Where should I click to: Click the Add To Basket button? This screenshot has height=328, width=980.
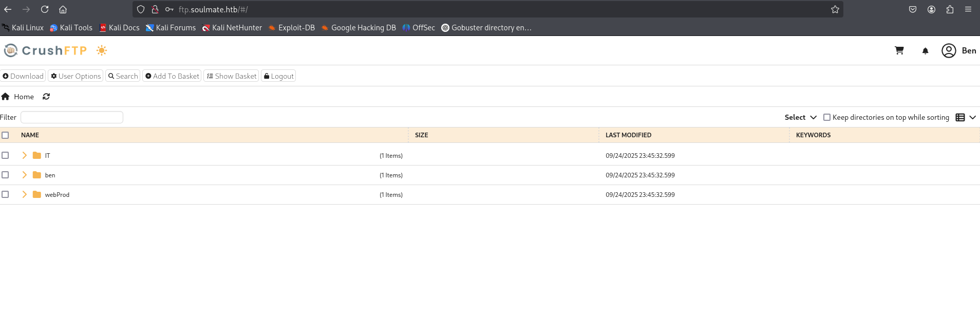click(x=172, y=76)
